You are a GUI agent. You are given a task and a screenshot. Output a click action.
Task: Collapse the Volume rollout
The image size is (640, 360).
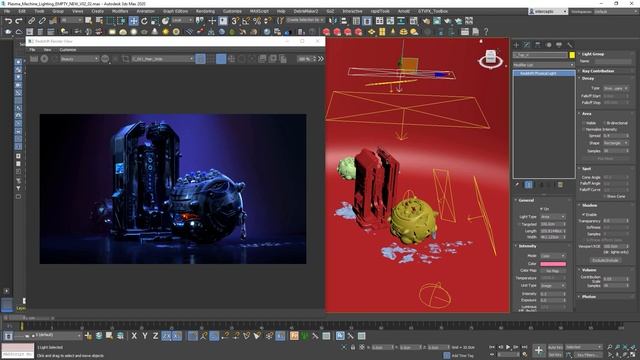[x=589, y=270]
